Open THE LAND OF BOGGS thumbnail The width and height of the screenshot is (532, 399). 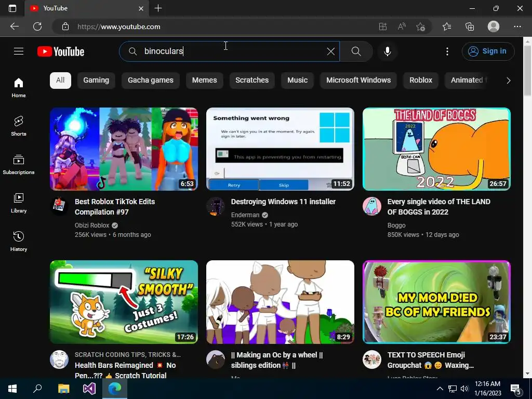point(436,149)
